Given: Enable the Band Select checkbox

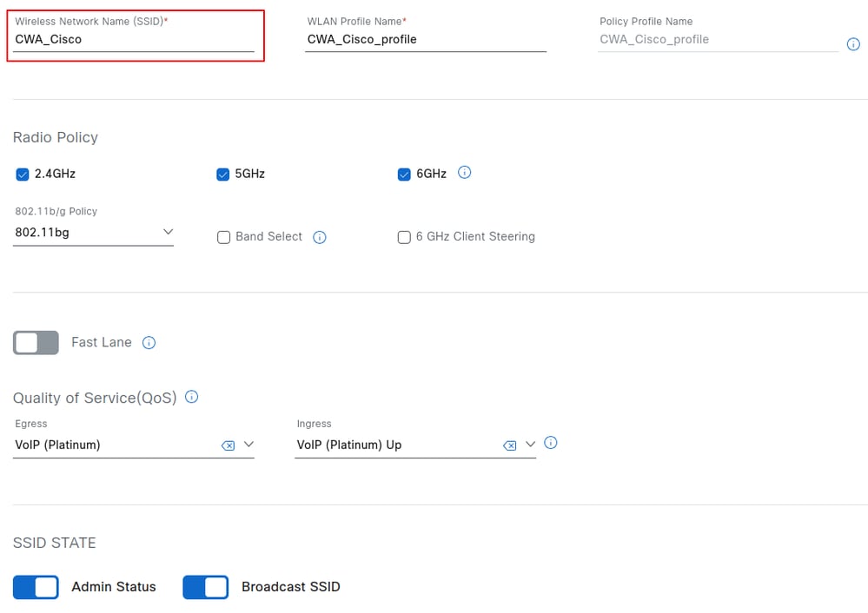Looking at the screenshot, I should 223,237.
